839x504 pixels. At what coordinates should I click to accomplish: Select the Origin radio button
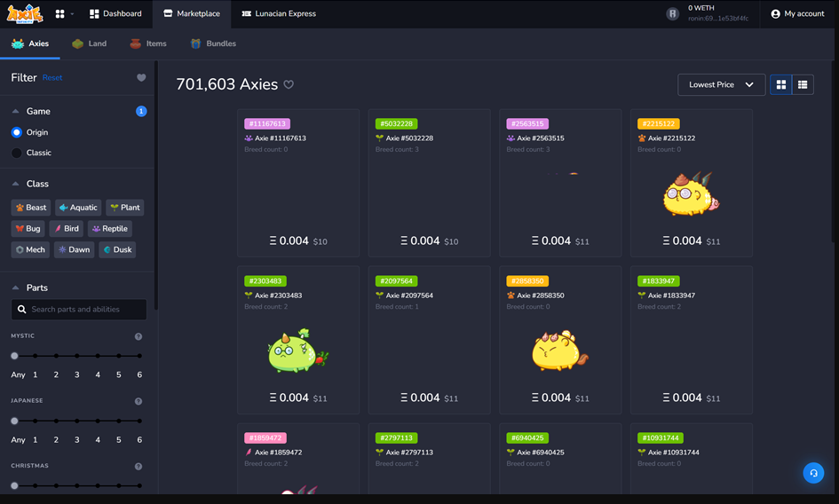17,132
